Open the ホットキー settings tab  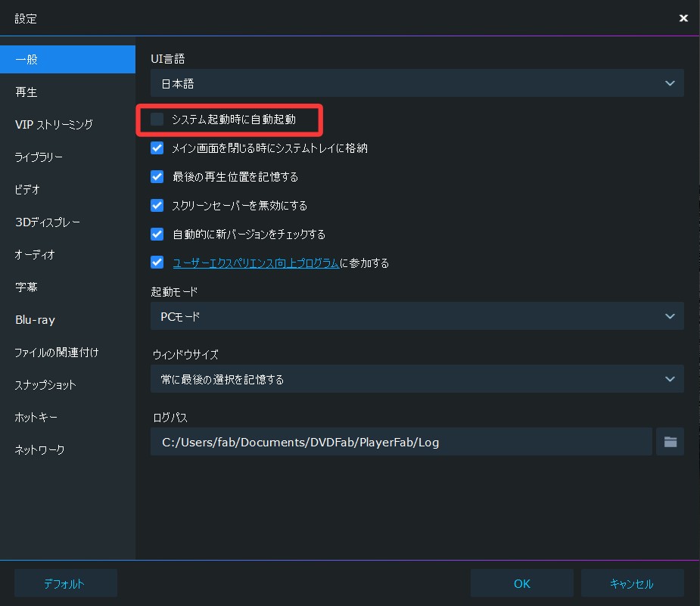(x=36, y=418)
